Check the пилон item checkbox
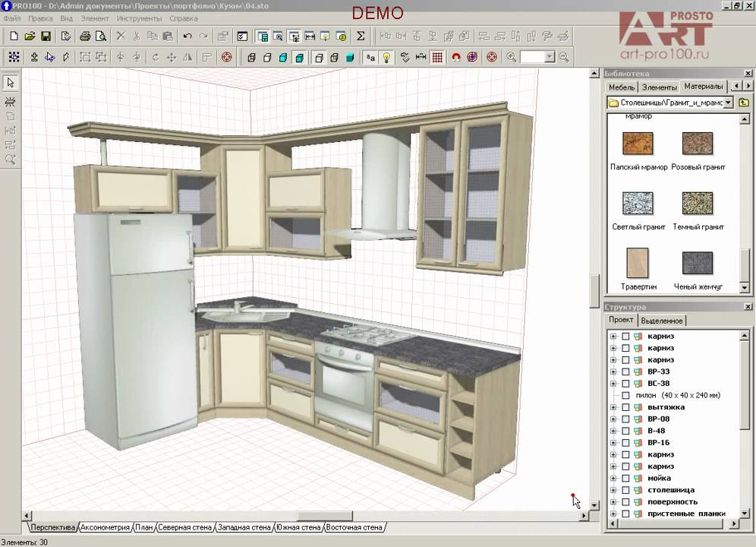Viewport: 756px width, 547px height. 625,396
